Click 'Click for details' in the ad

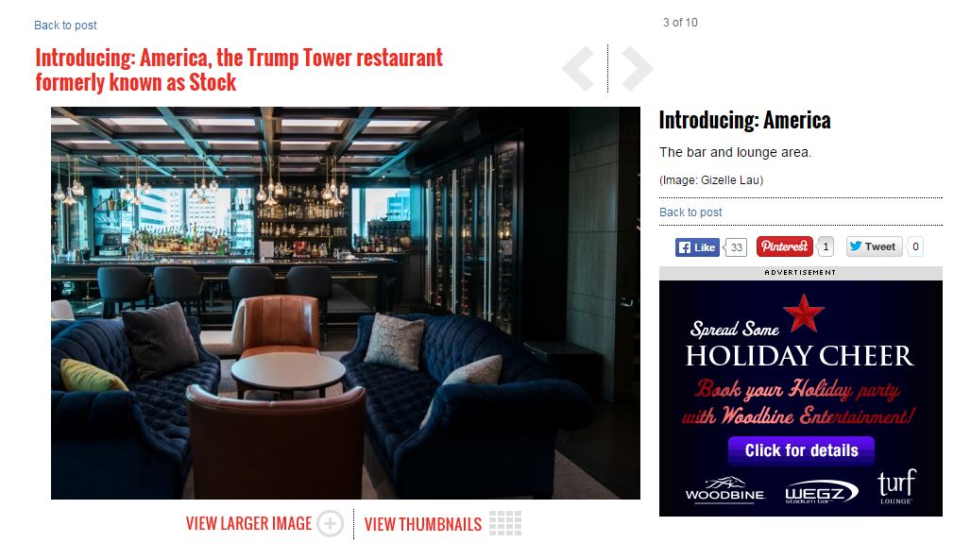coord(801,450)
